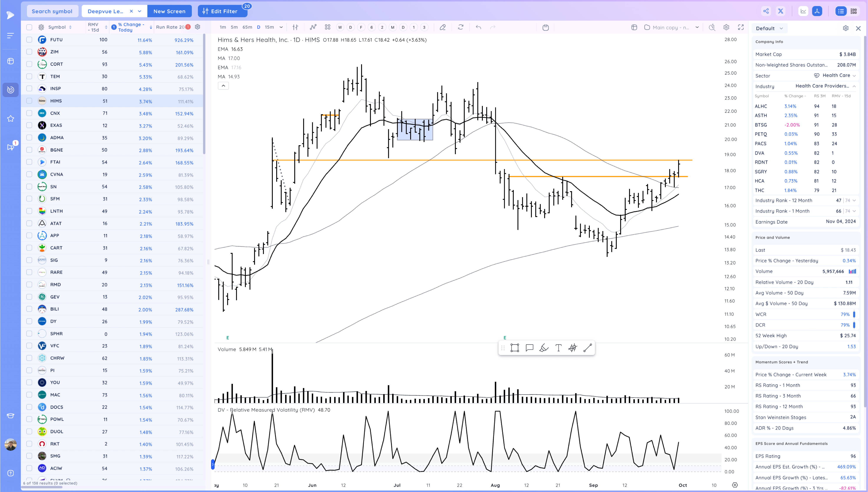
Task: Open column settings gear in screener header
Action: [197, 27]
